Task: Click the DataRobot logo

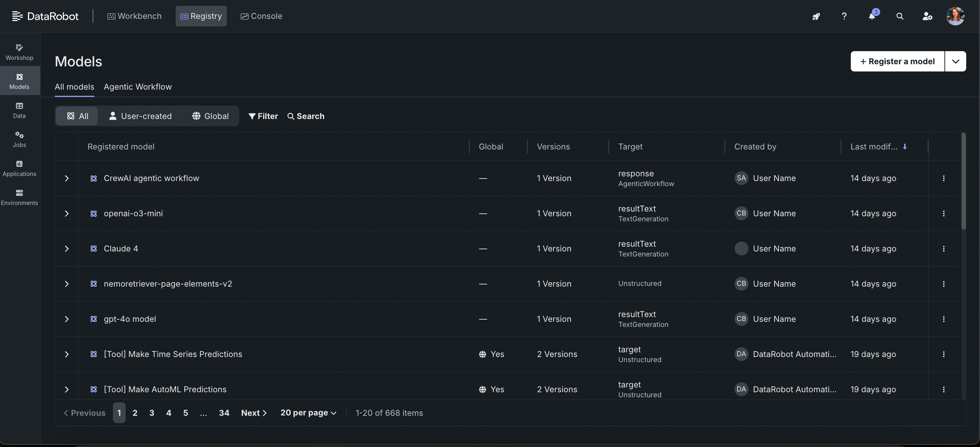Action: pos(45,16)
